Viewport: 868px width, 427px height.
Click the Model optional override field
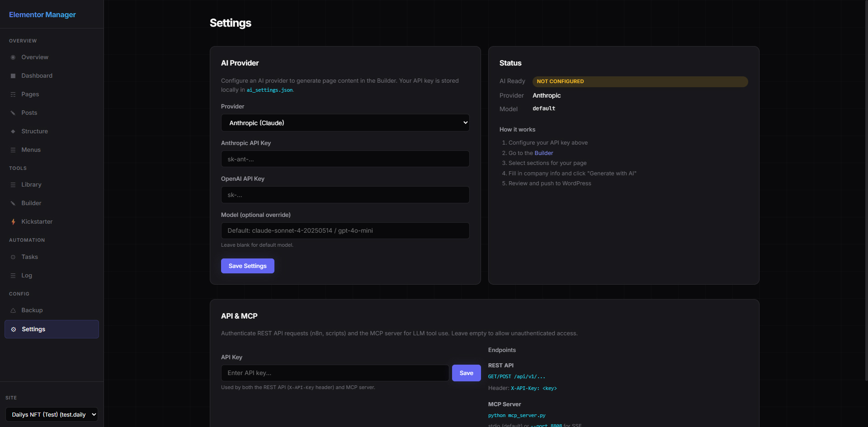(x=345, y=230)
